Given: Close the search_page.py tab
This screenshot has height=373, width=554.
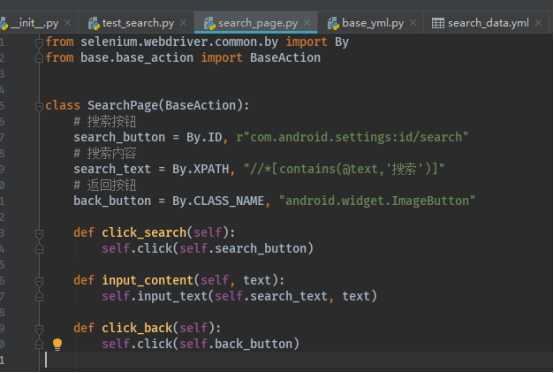Looking at the screenshot, I should click(307, 23).
